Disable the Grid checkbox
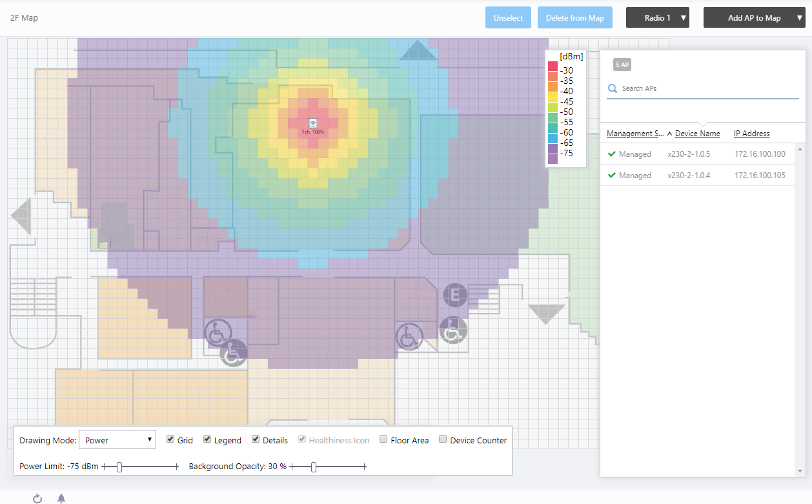 [170, 439]
